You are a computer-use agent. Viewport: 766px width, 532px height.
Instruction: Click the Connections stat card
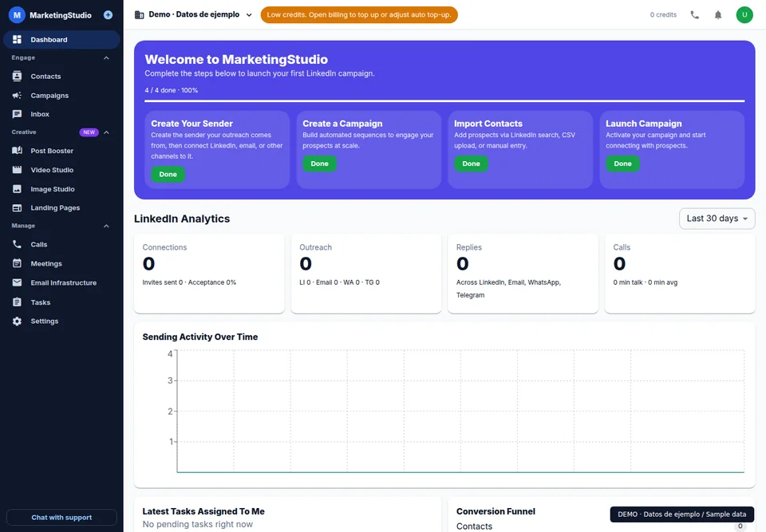(x=209, y=274)
